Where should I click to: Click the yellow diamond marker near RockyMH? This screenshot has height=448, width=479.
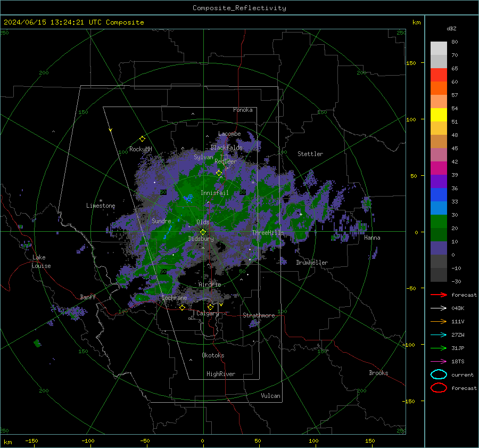tap(142, 139)
